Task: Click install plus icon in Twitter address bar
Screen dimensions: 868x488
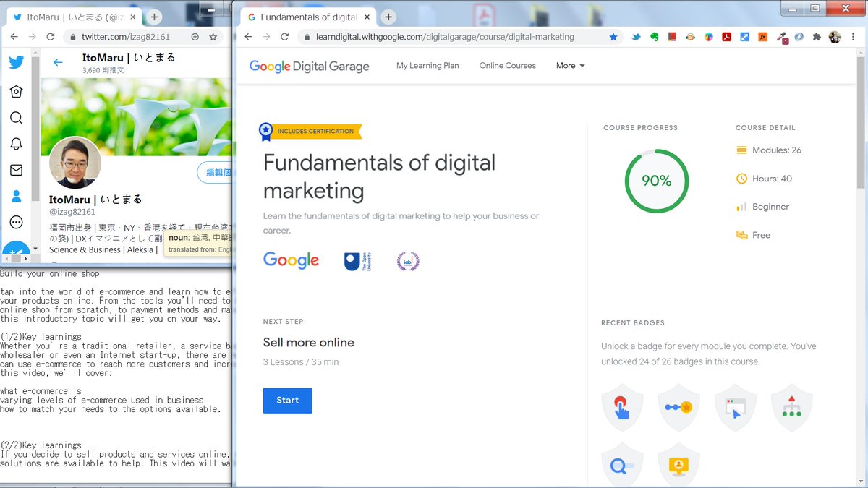Action: tap(195, 37)
